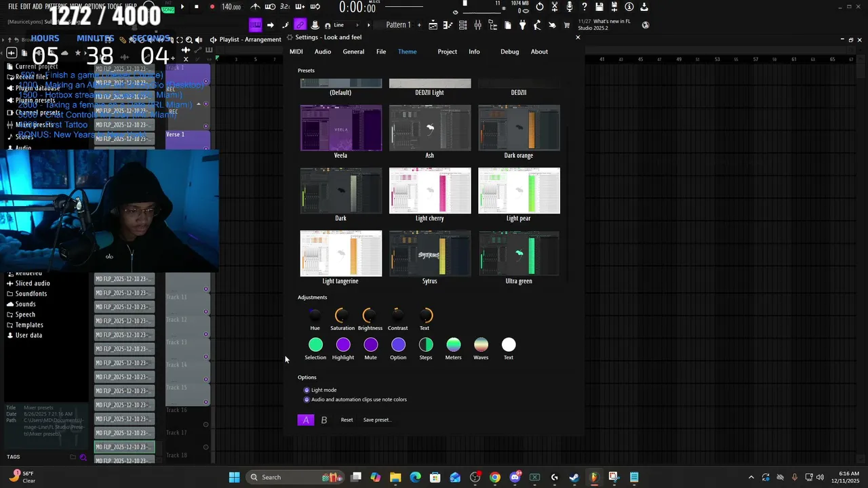868x488 pixels.
Task: Click Reset in theme settings
Action: click(x=347, y=420)
